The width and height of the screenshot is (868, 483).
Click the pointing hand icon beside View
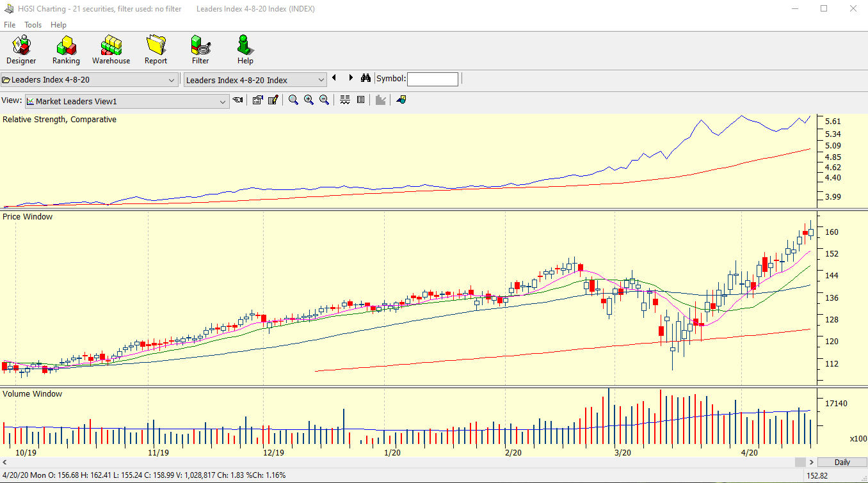tap(238, 100)
